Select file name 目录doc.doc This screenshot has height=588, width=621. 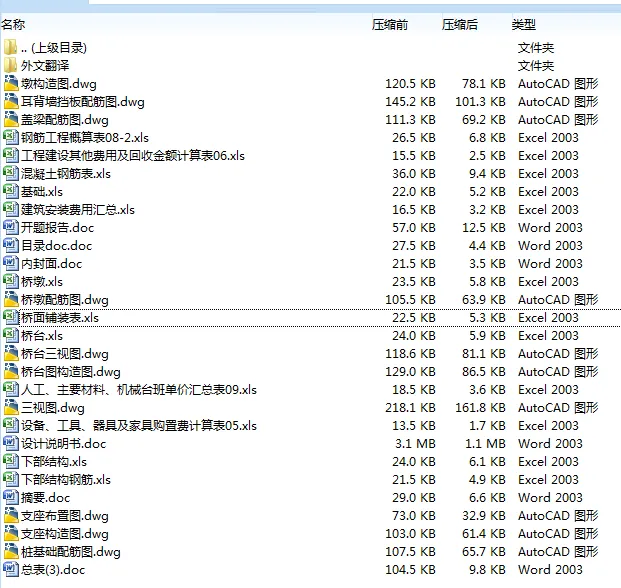tap(56, 245)
